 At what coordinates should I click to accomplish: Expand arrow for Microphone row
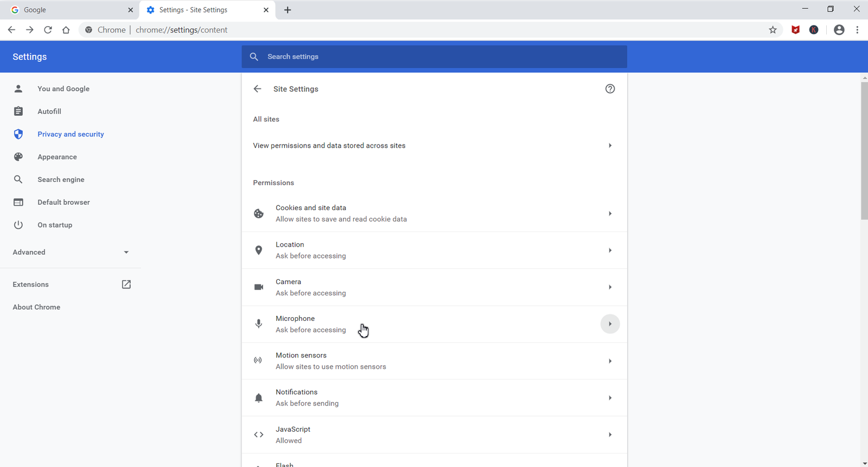click(x=610, y=324)
